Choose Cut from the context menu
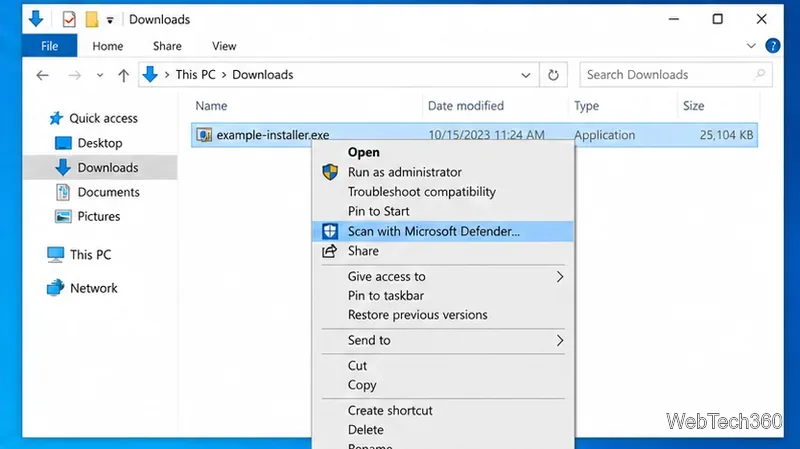Viewport: 800px width, 449px height. (443, 366)
